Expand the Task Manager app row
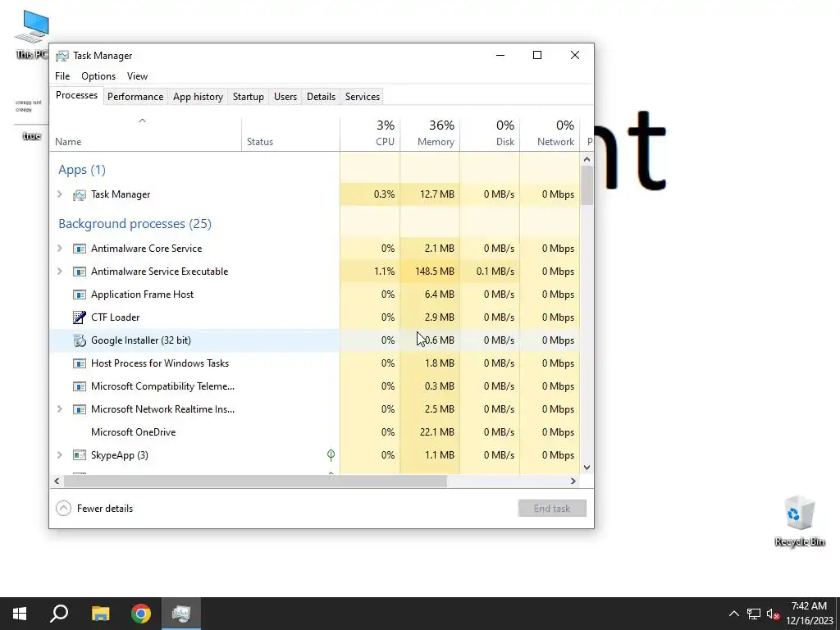840x630 pixels. click(59, 194)
